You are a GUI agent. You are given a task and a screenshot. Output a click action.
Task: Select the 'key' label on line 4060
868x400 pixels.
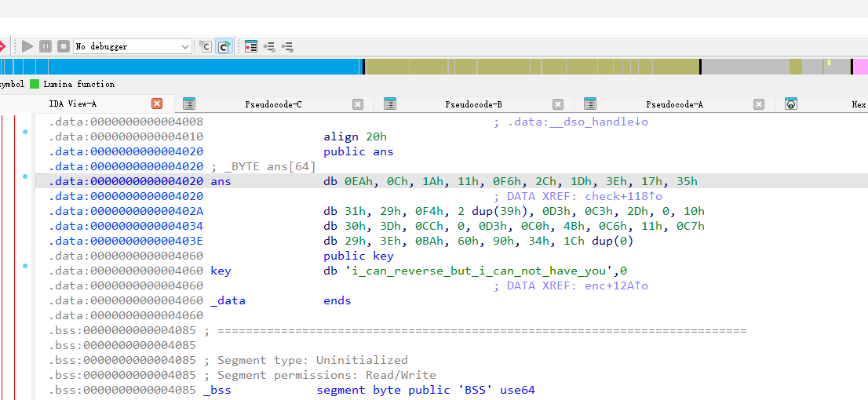221,271
